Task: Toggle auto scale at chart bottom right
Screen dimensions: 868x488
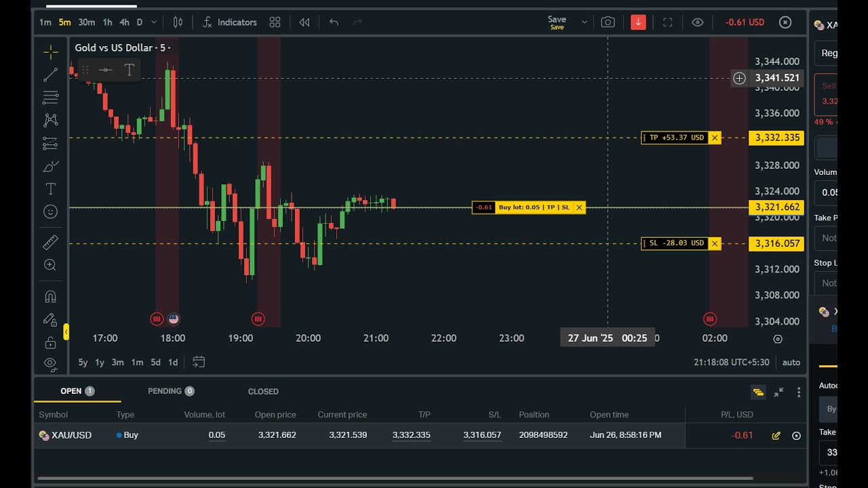Action: point(791,362)
